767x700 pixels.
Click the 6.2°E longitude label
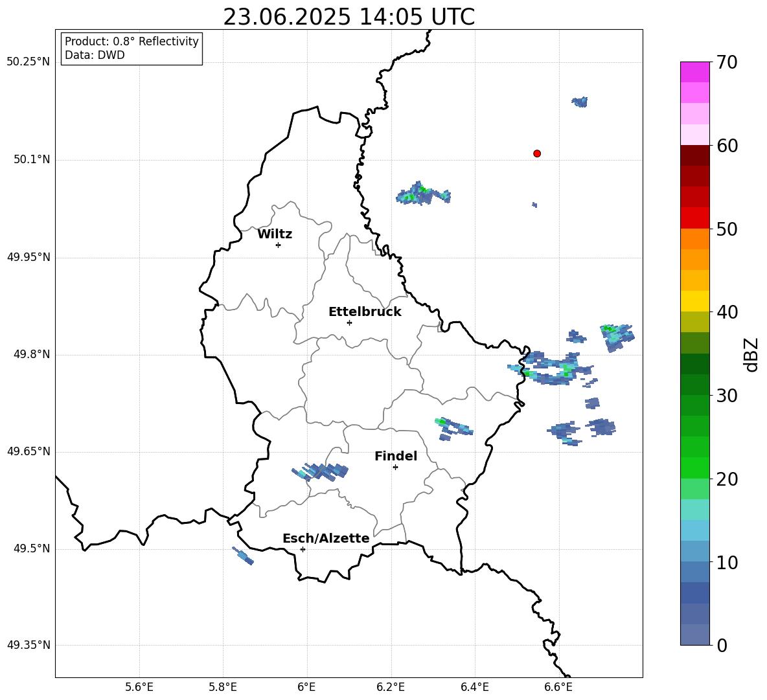[x=391, y=688]
